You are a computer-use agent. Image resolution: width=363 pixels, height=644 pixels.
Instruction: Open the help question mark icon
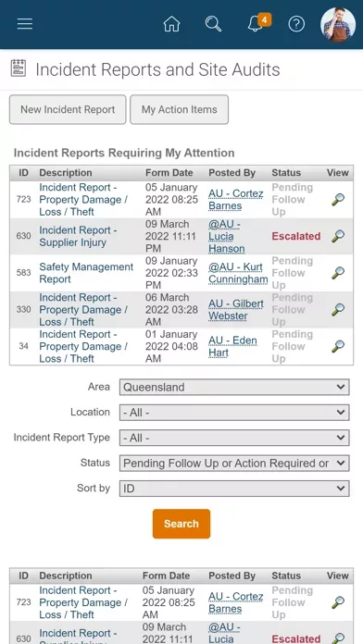click(296, 24)
